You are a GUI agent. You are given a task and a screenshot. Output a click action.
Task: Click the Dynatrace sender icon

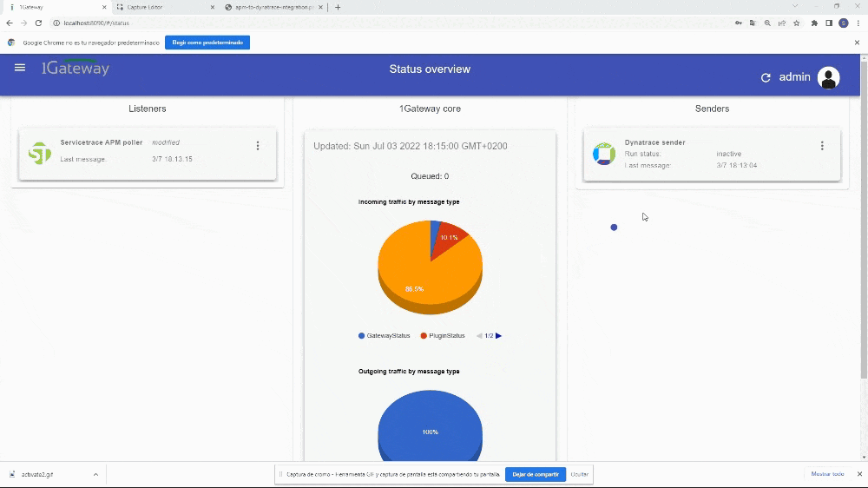(603, 154)
